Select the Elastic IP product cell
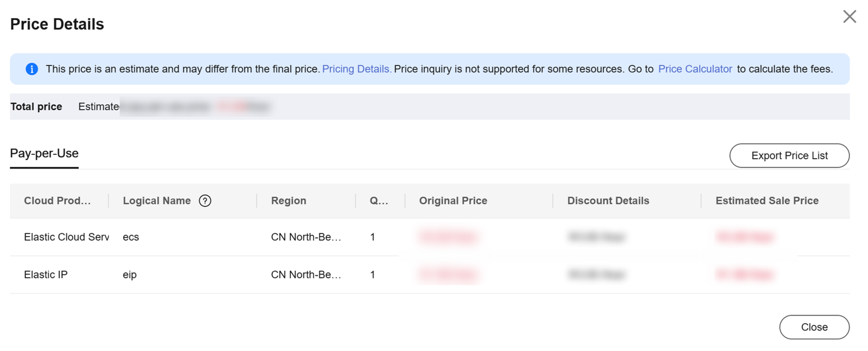This screenshot has width=868, height=351. (46, 275)
